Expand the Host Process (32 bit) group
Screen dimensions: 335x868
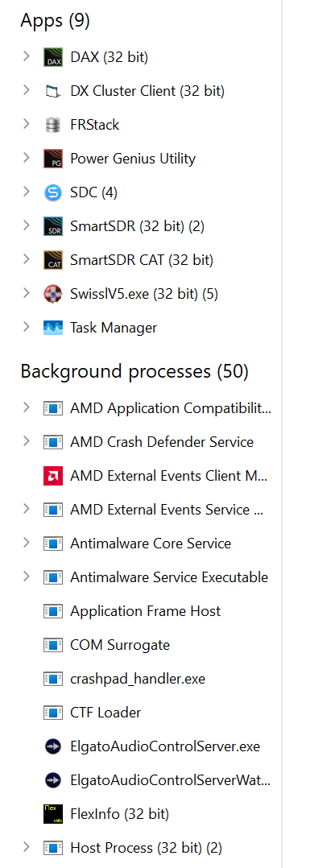pyautogui.click(x=26, y=847)
